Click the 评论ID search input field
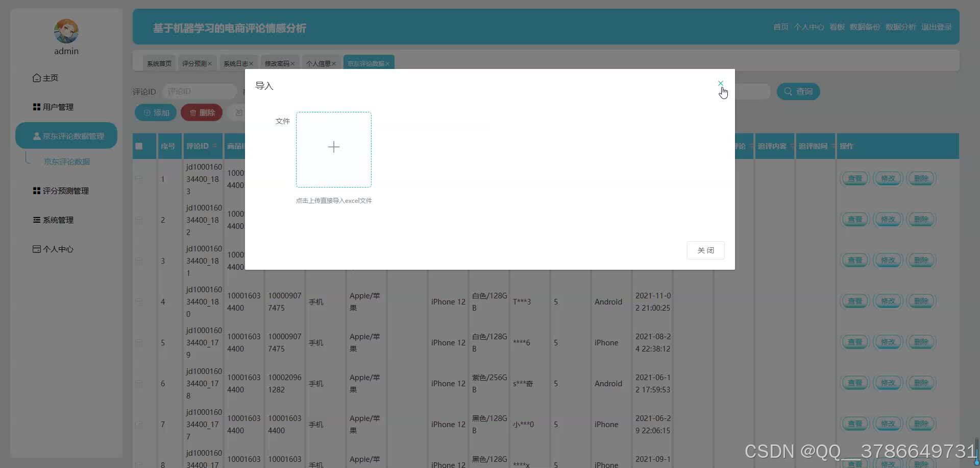Image resolution: width=980 pixels, height=468 pixels. 200,91
